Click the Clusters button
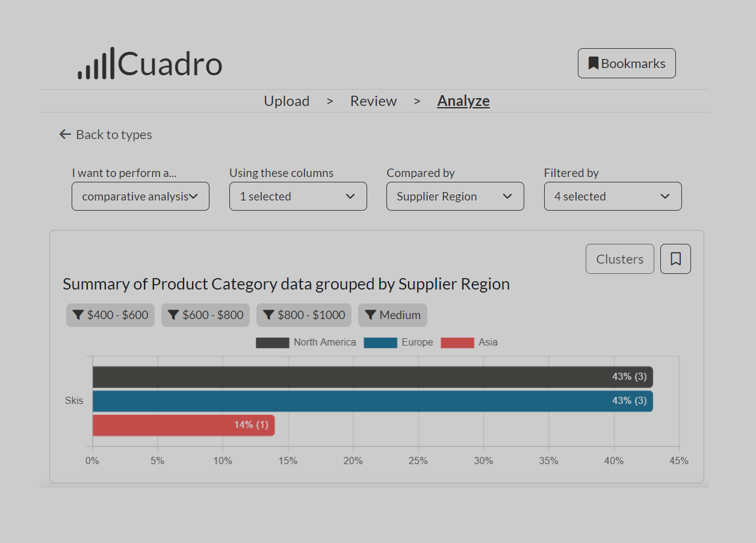The height and width of the screenshot is (543, 756). point(619,259)
